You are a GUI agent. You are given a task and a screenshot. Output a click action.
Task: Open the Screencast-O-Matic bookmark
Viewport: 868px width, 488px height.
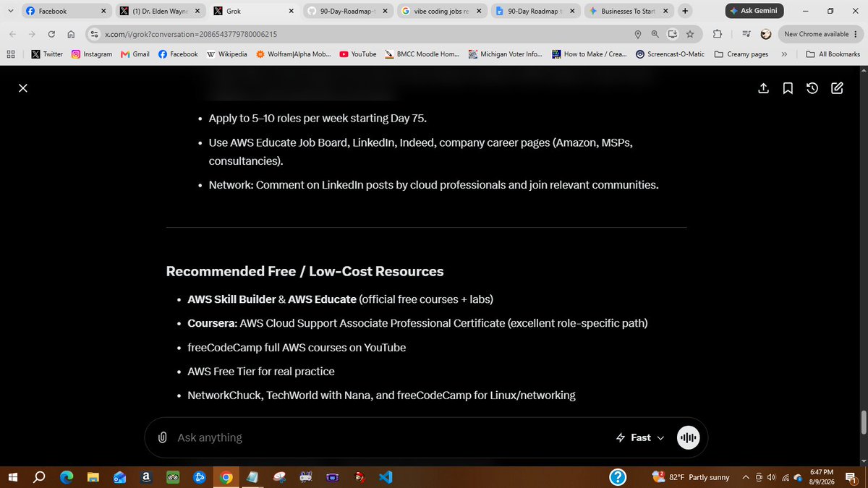coord(671,54)
